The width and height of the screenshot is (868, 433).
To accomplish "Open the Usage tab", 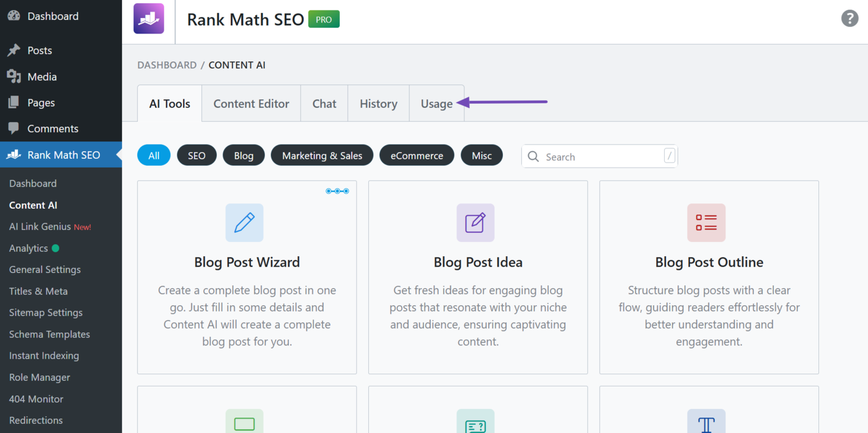I will pos(436,104).
